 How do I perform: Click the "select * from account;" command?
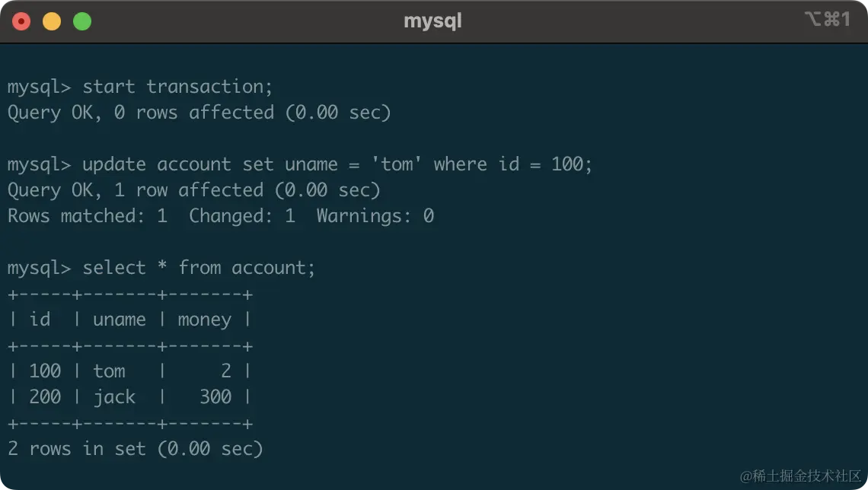click(198, 268)
